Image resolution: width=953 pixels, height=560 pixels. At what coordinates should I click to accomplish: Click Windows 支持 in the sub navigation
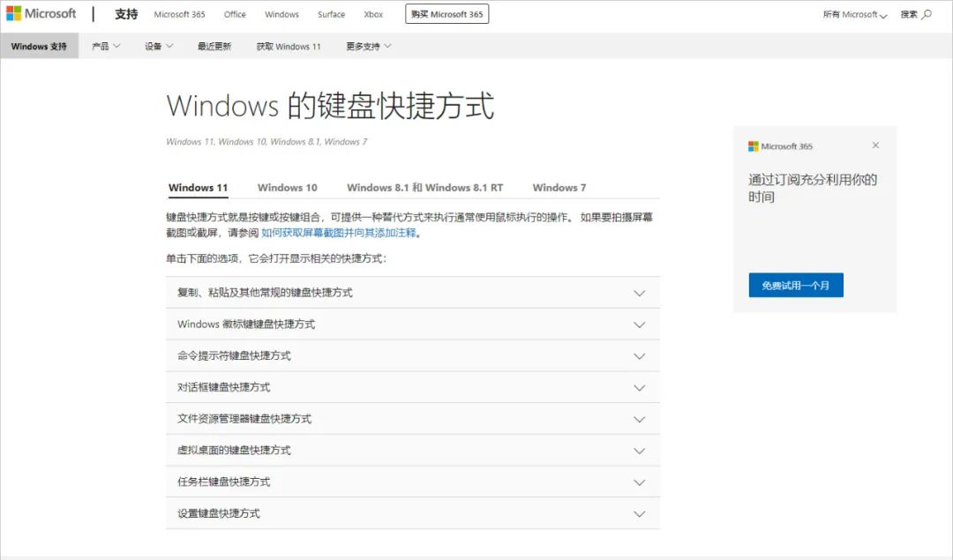click(39, 46)
